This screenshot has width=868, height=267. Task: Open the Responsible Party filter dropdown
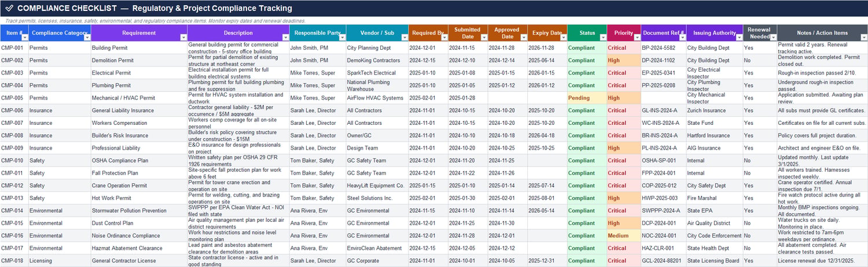click(342, 37)
